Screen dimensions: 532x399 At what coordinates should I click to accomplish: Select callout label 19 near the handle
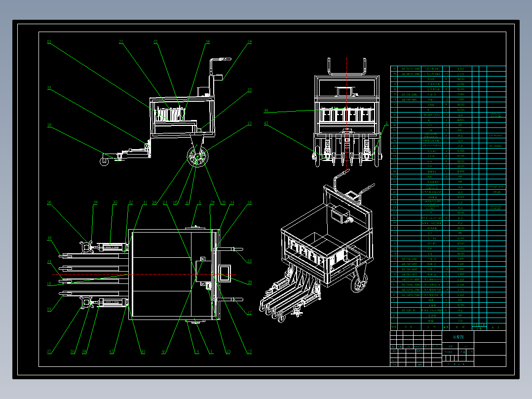click(x=249, y=42)
